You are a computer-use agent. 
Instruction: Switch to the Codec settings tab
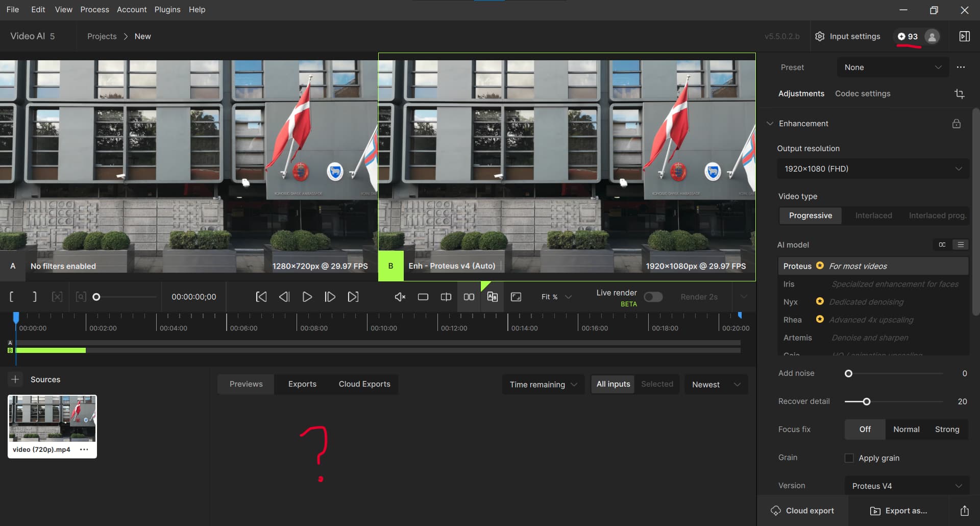pyautogui.click(x=863, y=93)
